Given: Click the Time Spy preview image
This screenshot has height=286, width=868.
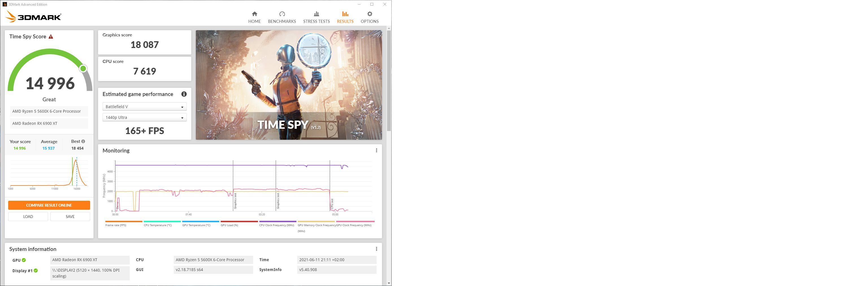Looking at the screenshot, I should pos(289,85).
